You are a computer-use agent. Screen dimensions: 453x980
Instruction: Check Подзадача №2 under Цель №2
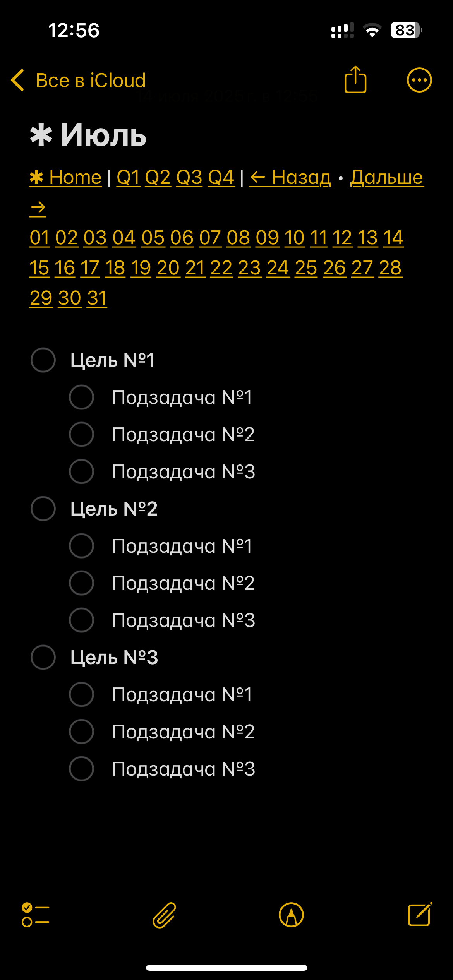pos(81,583)
